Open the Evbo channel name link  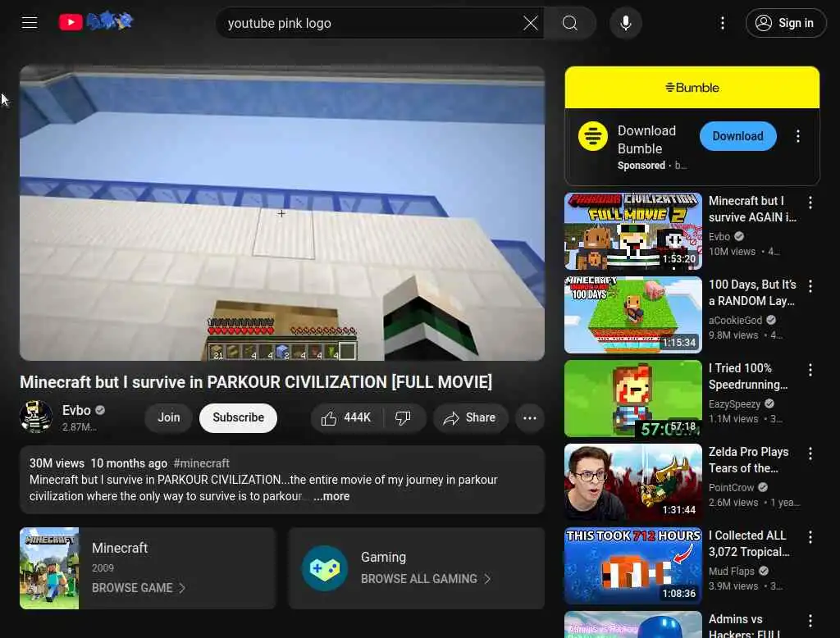(x=76, y=410)
